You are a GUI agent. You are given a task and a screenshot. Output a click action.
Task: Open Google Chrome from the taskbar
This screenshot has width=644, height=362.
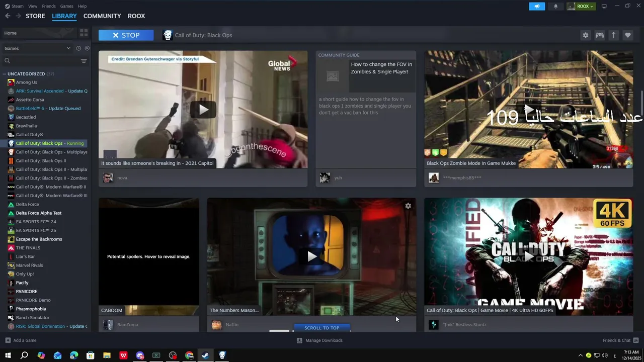coord(189,355)
